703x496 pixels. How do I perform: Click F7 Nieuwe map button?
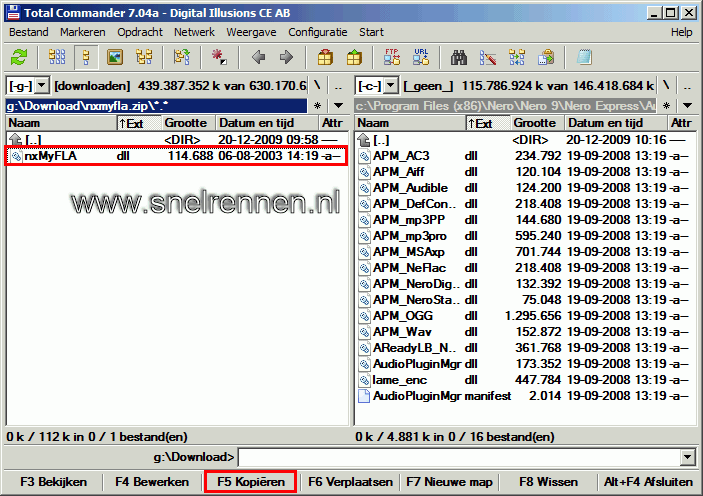tap(449, 482)
